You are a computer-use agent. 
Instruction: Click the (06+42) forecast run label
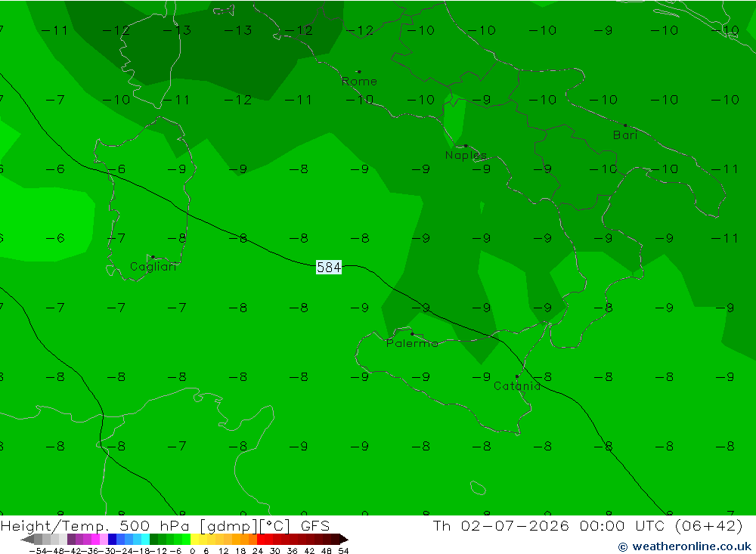(709, 525)
